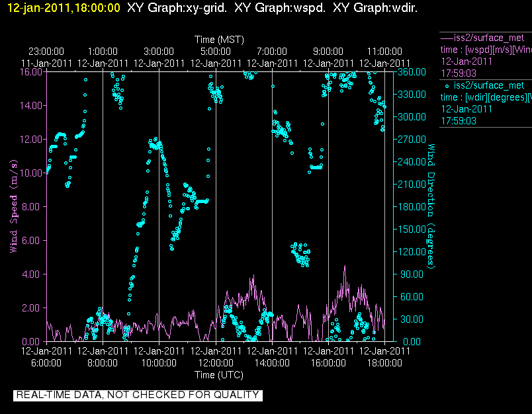Click the 16.00 wind speed tick label
Screen dimensions: 532x414
point(31,72)
